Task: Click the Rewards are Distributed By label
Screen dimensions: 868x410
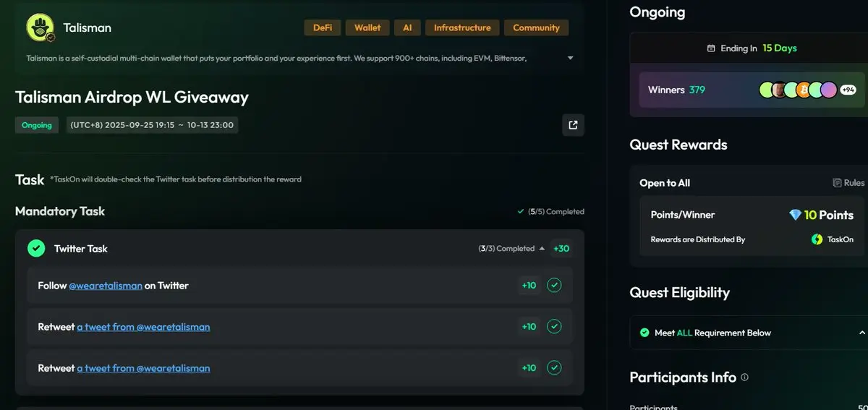Action: coord(698,239)
